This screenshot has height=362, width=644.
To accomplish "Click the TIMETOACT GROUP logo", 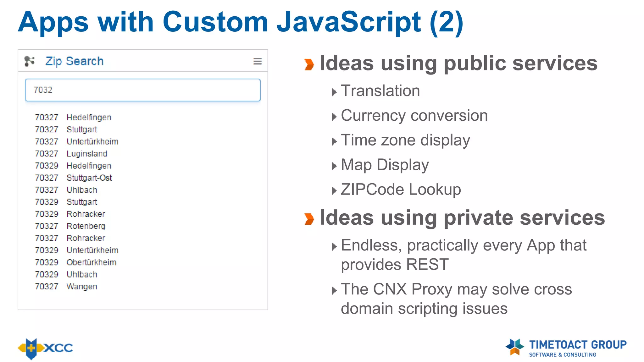I will pos(566,348).
